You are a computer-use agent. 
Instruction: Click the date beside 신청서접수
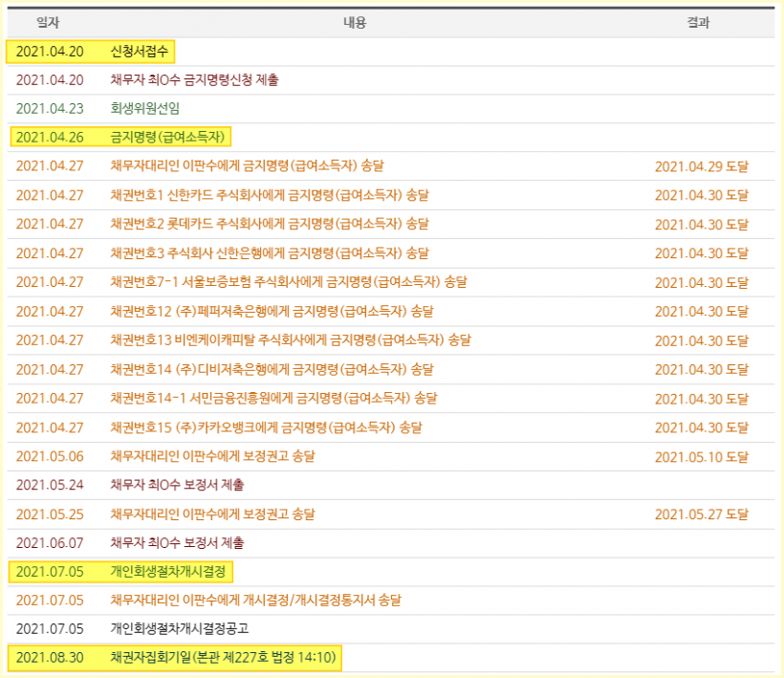50,52
